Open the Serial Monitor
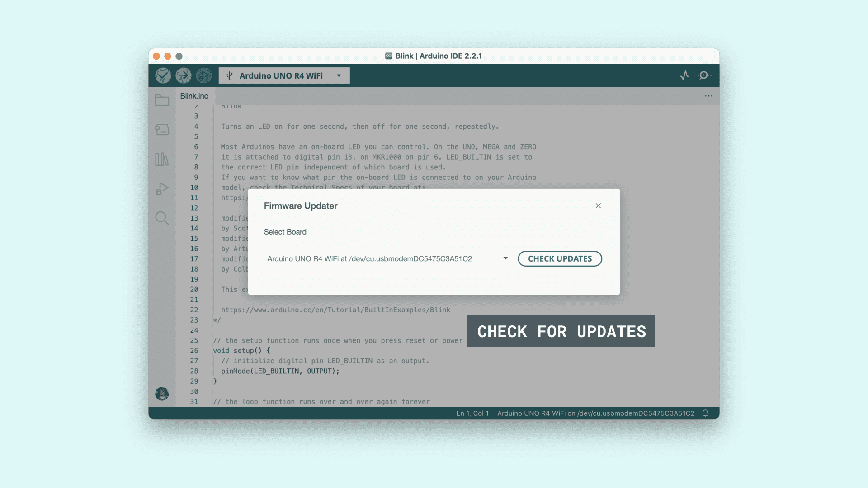The height and width of the screenshot is (488, 868). 704,75
